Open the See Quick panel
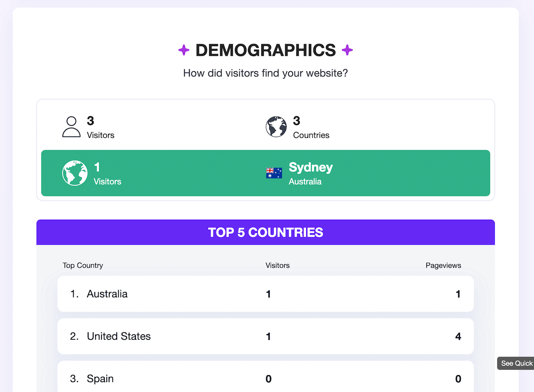This screenshot has height=392, width=534. [516, 363]
